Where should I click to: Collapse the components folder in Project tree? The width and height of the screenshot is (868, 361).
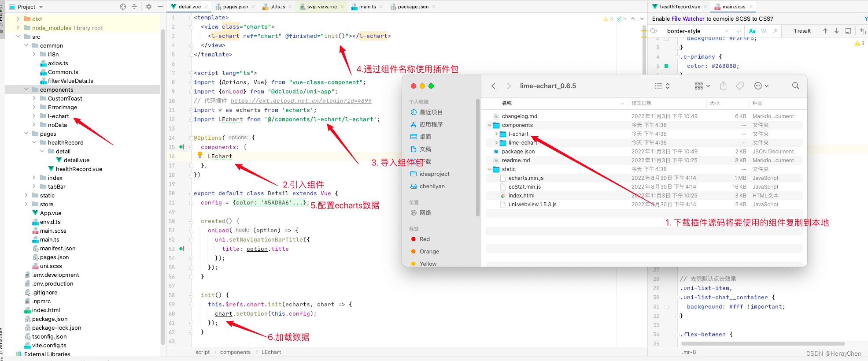[x=26, y=89]
